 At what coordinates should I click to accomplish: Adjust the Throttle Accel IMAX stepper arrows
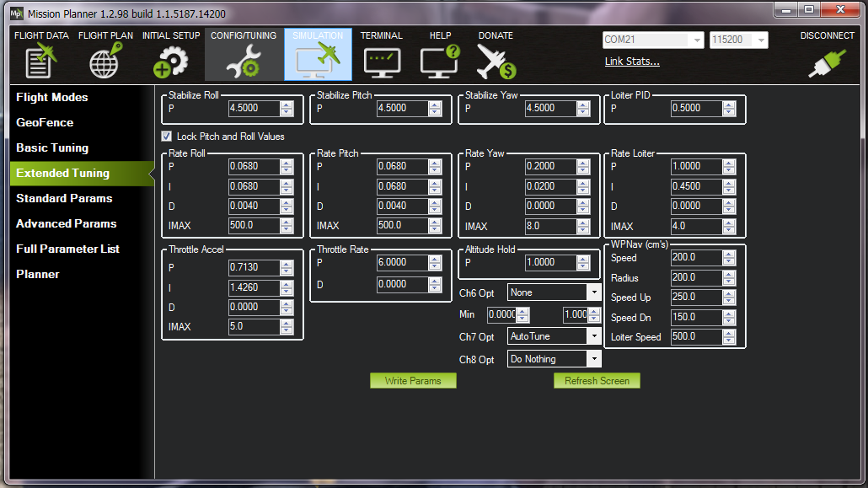point(287,327)
